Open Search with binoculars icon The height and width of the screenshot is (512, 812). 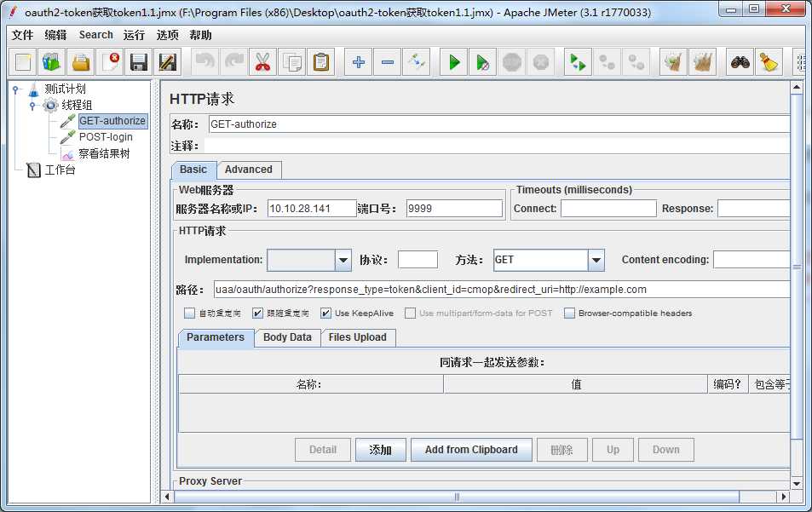740,62
